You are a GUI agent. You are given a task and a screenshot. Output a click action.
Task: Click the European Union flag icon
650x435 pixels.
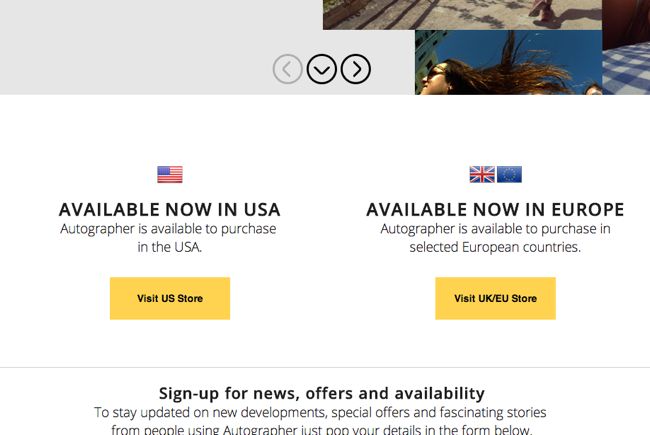click(509, 174)
